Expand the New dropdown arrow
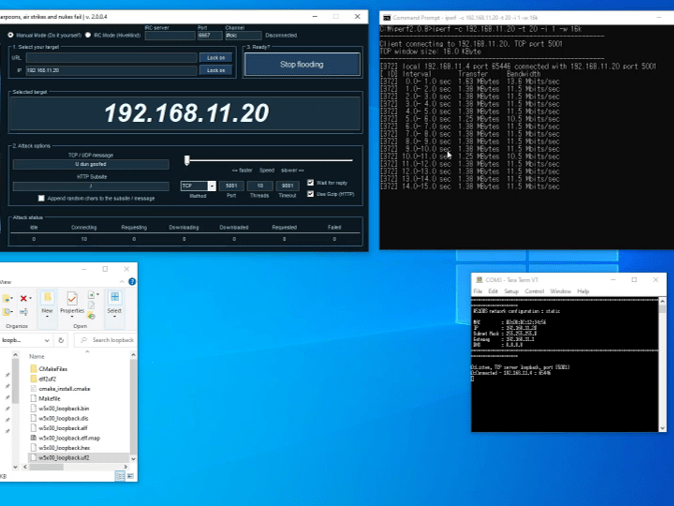This screenshot has height=506, width=674. tap(47, 317)
